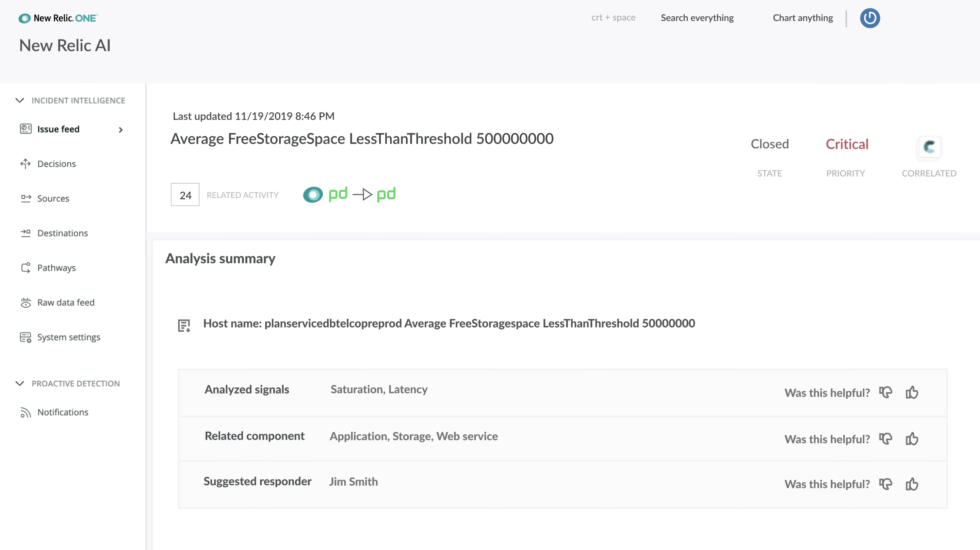The image size is (980, 550).
Task: Click suggested responder Jim Smith
Action: (354, 482)
